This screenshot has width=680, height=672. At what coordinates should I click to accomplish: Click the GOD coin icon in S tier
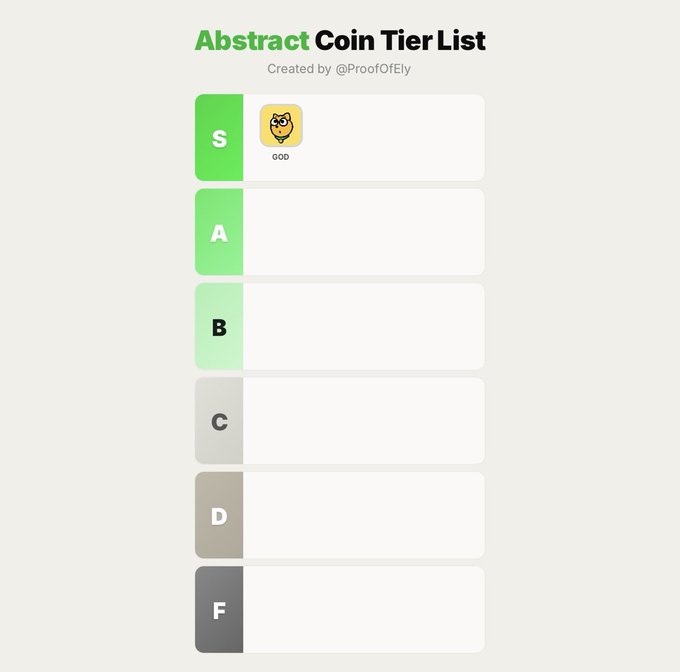click(281, 126)
